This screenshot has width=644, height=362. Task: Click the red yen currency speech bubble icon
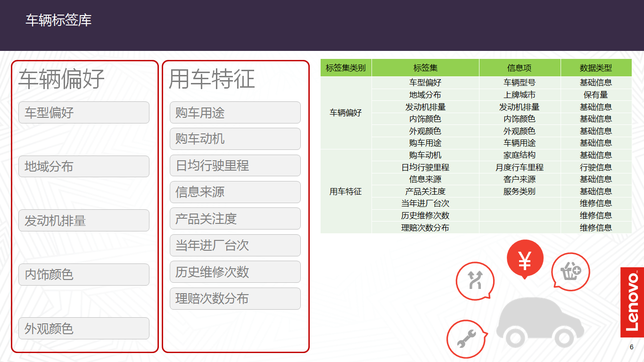tap(525, 259)
